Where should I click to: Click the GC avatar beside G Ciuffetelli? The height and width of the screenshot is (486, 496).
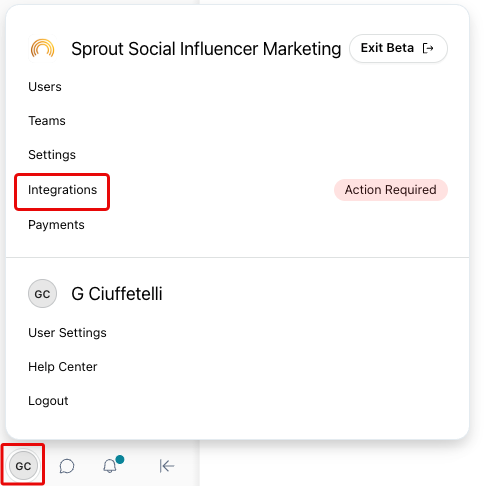42,294
